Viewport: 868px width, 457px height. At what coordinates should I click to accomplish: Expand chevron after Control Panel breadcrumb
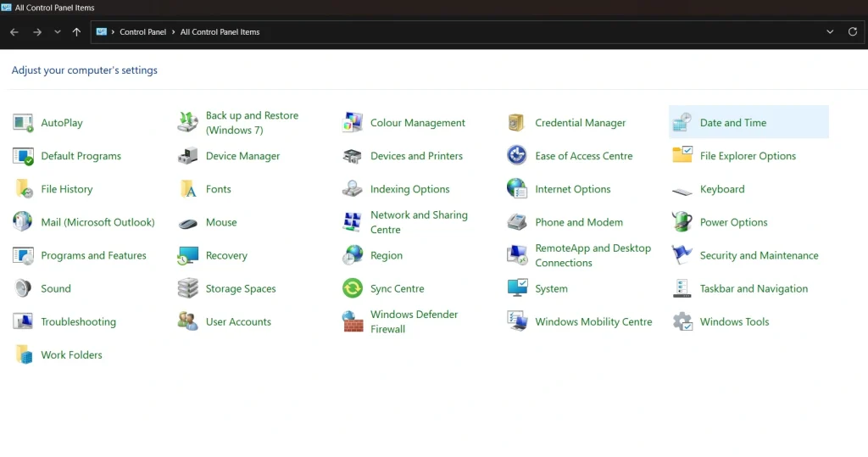coord(173,32)
